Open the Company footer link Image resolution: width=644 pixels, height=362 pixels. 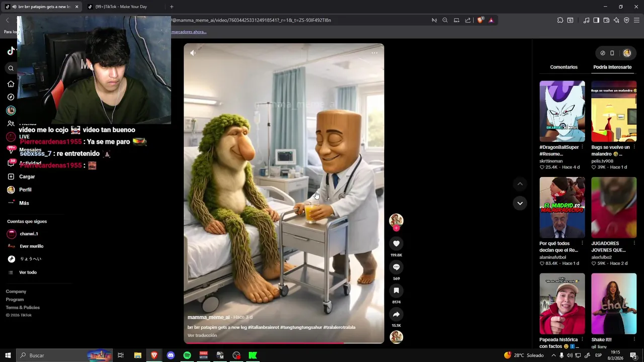tap(16, 292)
